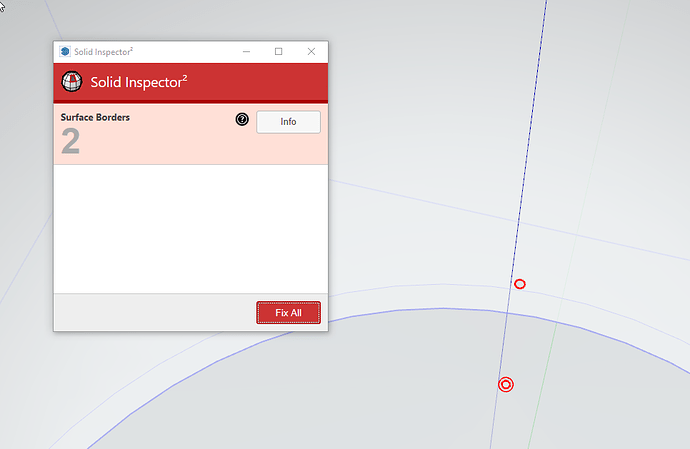Click the gray footer beside Fix All
This screenshot has width=690, height=449.
[x=154, y=313]
